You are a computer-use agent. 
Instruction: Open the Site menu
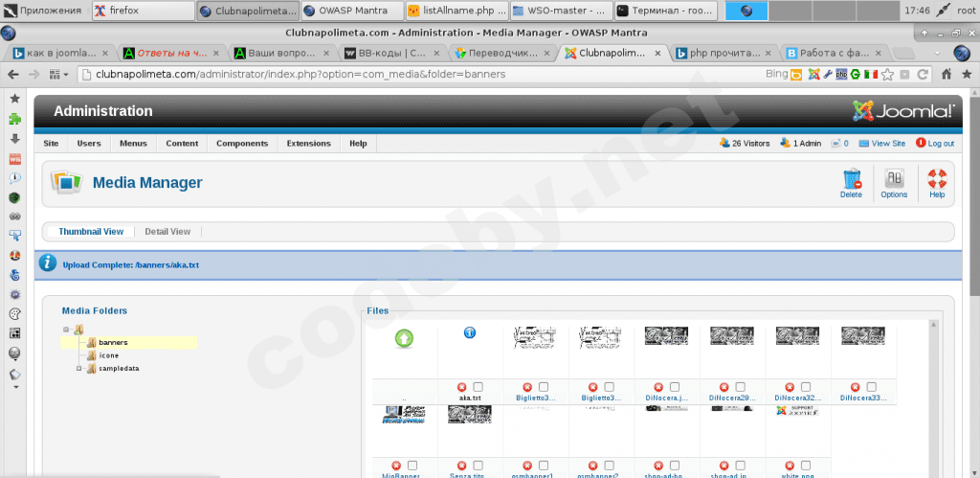[52, 144]
